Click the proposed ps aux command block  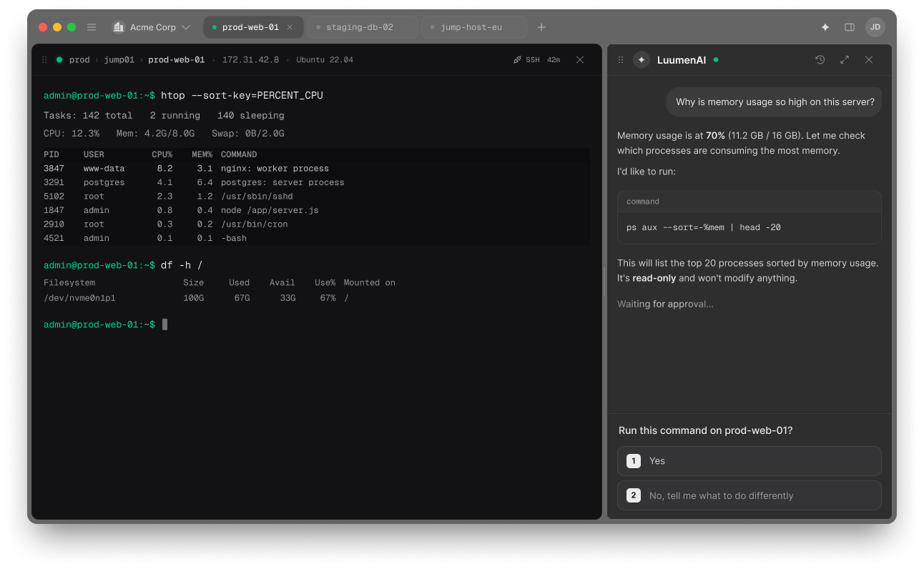click(749, 217)
